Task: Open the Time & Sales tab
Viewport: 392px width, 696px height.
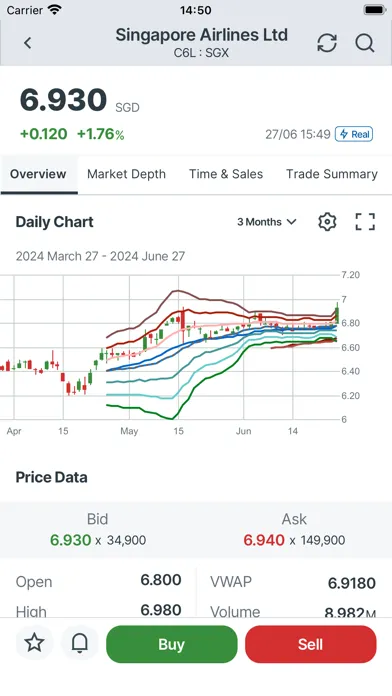Action: click(x=226, y=174)
